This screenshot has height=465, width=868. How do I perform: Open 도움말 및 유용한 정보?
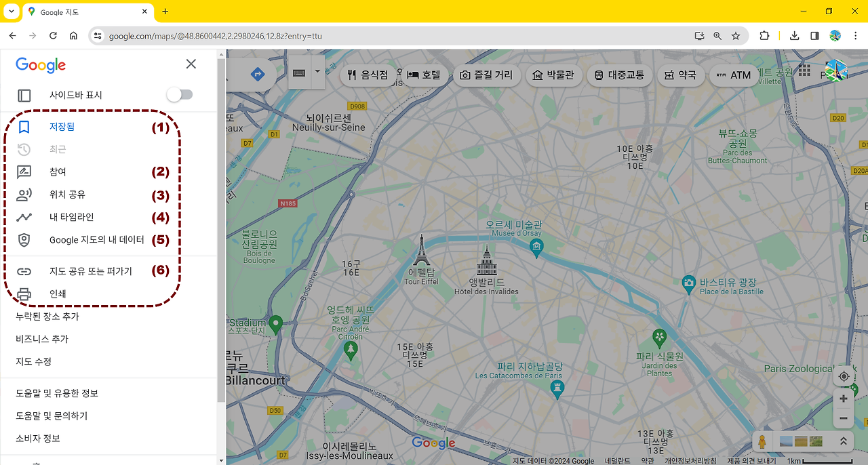[57, 393]
